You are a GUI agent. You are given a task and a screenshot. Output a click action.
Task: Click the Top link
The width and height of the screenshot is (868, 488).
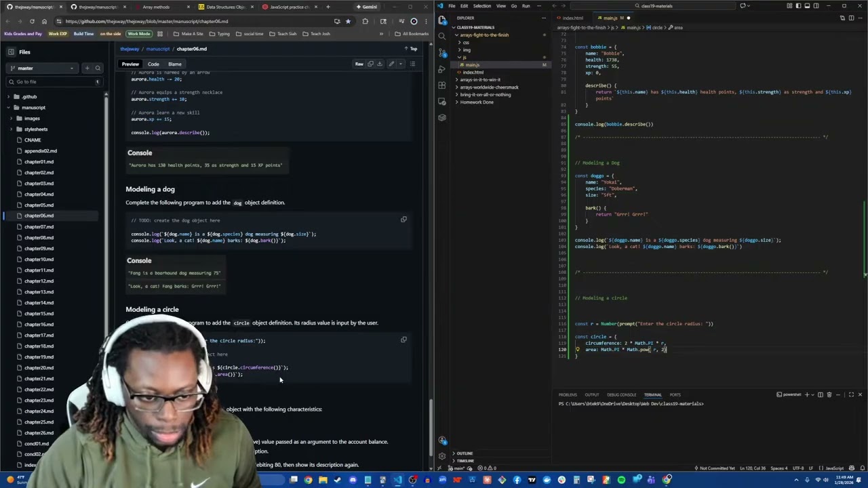(411, 49)
